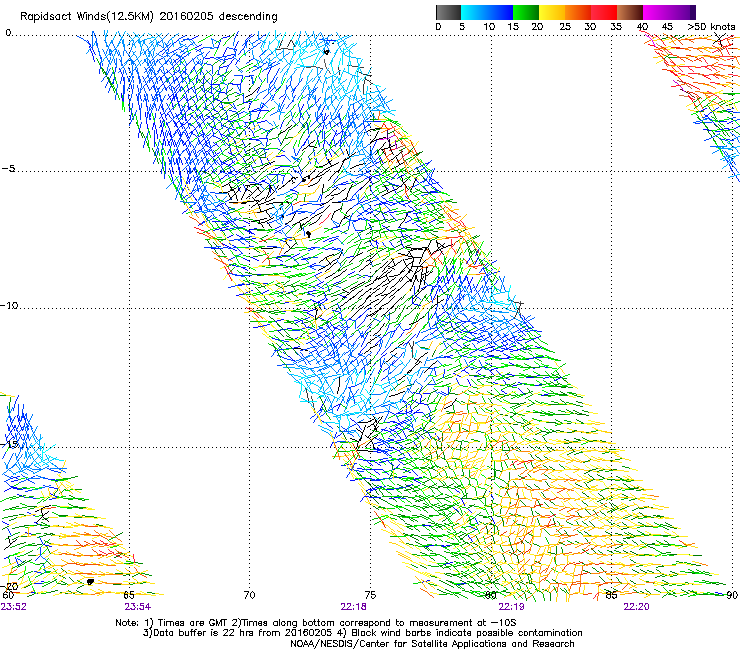Select the yellow 20-25 knots legend swatch

[x=552, y=12]
